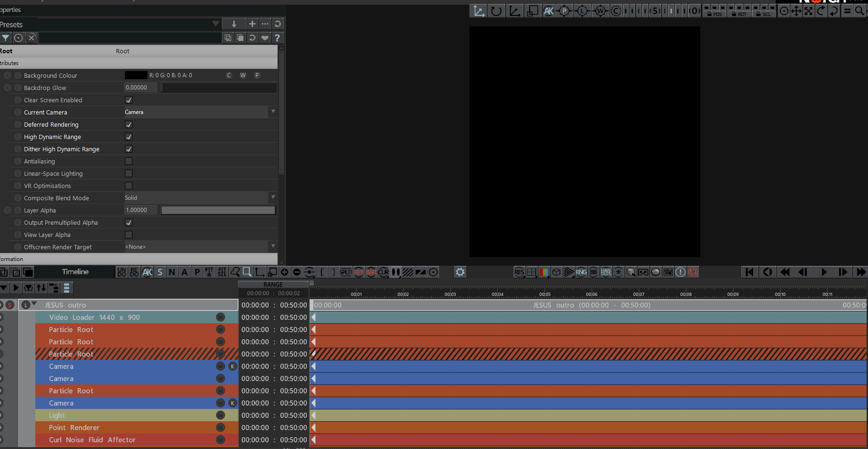Screen dimensions: 868x449
Task: Click the step forward frame button
Action: (x=843, y=272)
